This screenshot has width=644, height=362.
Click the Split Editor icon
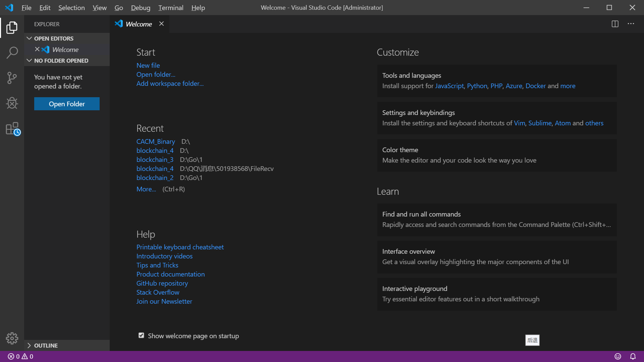(615, 24)
